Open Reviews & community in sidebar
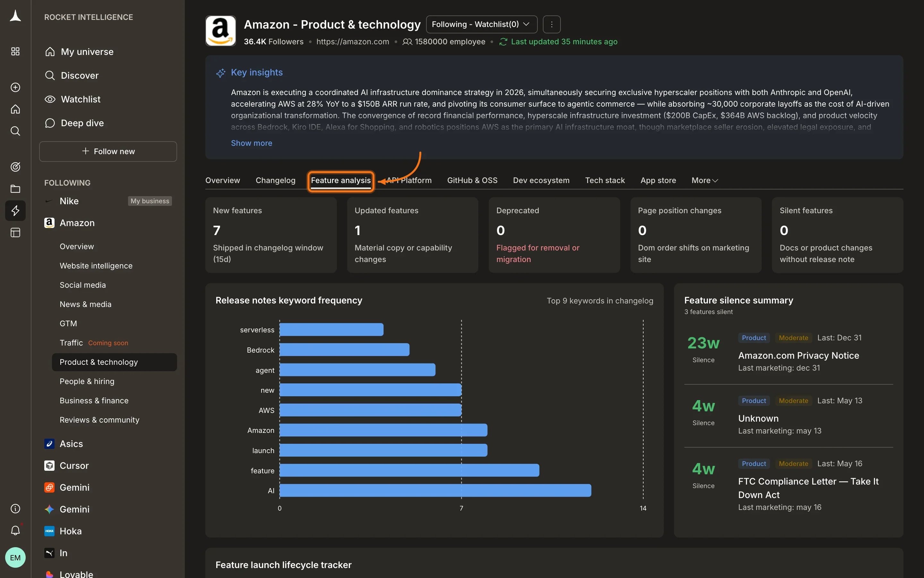924x578 pixels. [x=99, y=420]
